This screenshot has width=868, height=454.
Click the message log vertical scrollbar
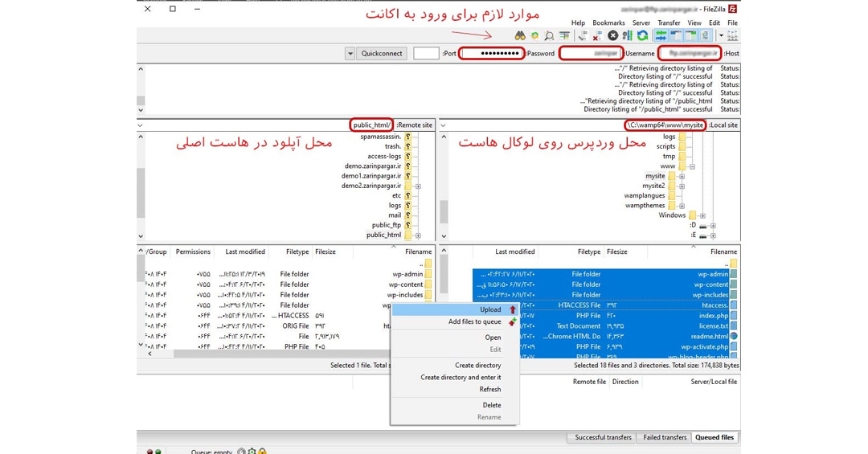coord(141,88)
